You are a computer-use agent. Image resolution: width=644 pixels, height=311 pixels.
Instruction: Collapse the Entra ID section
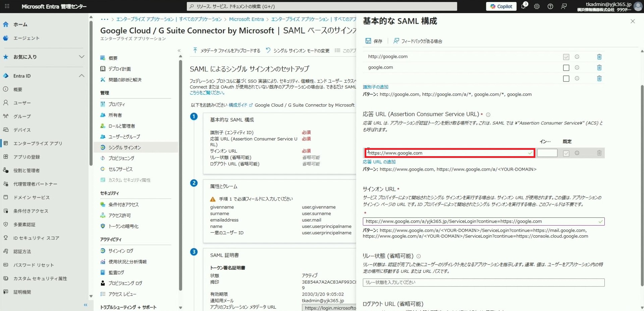pyautogui.click(x=82, y=76)
